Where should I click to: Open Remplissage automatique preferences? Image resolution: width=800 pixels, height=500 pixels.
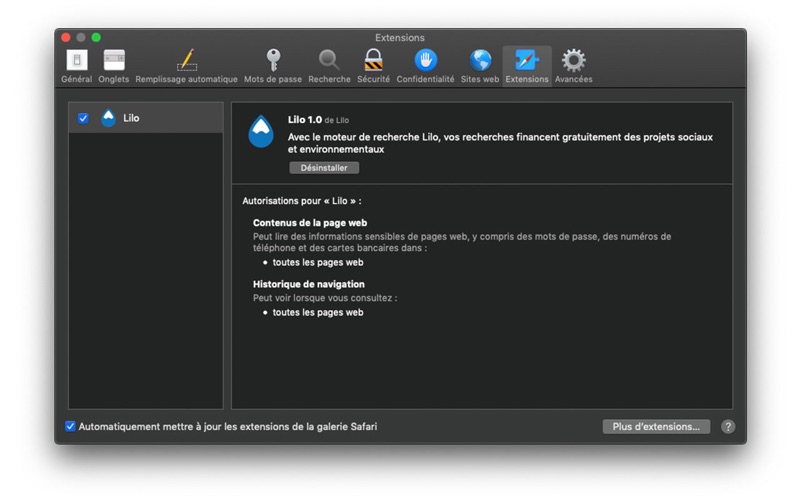tap(186, 66)
